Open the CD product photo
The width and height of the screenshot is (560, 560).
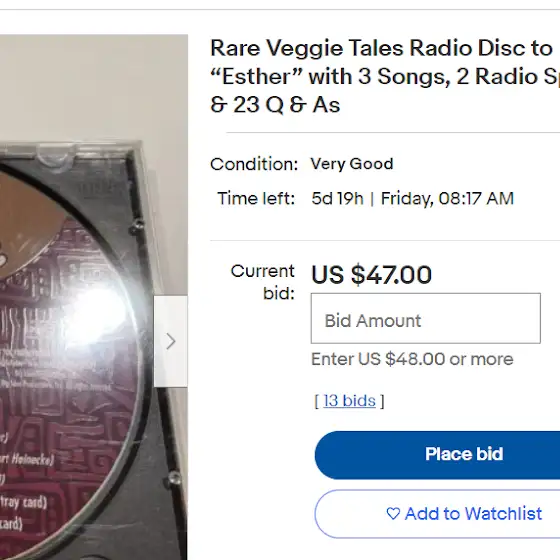[x=94, y=297]
